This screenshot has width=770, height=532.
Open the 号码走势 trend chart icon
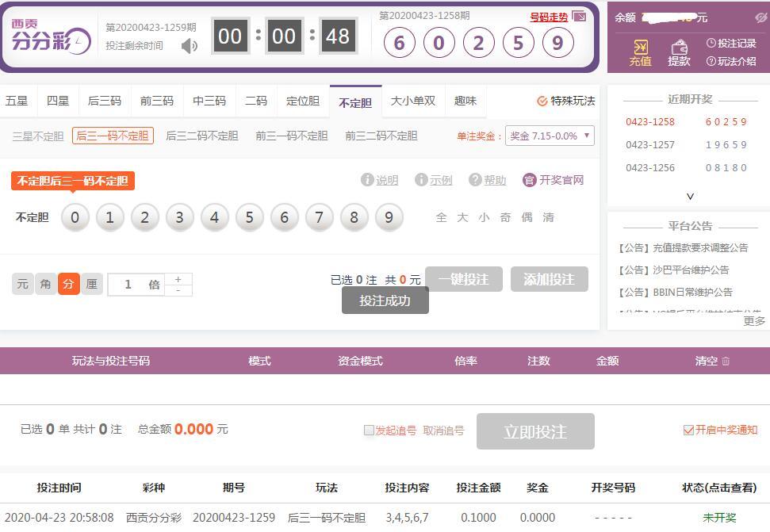click(579, 17)
